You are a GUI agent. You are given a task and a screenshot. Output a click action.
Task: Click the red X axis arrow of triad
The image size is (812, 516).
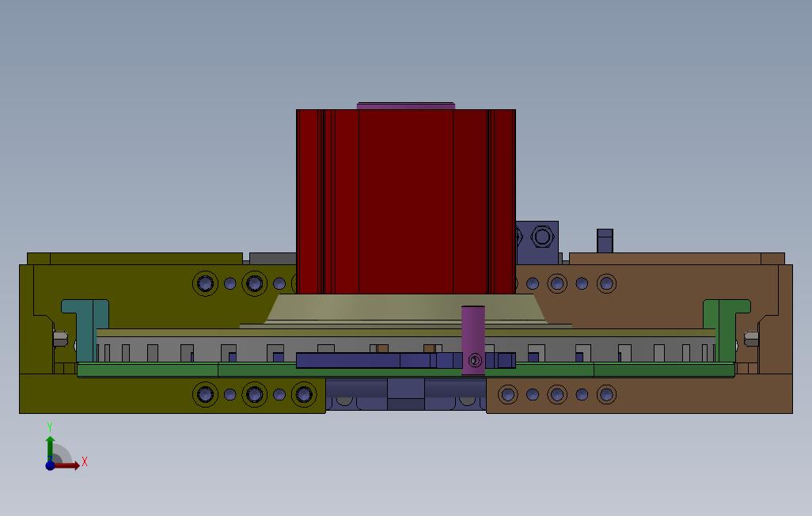[x=67, y=465]
